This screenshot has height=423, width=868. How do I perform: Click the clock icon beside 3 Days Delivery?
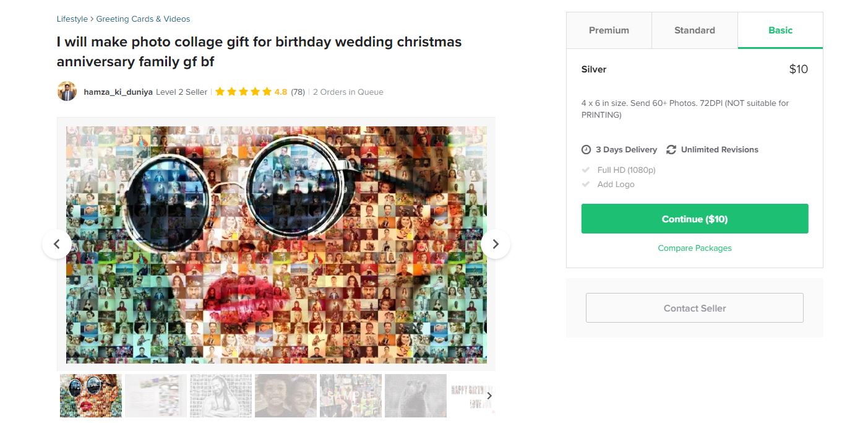pos(586,149)
